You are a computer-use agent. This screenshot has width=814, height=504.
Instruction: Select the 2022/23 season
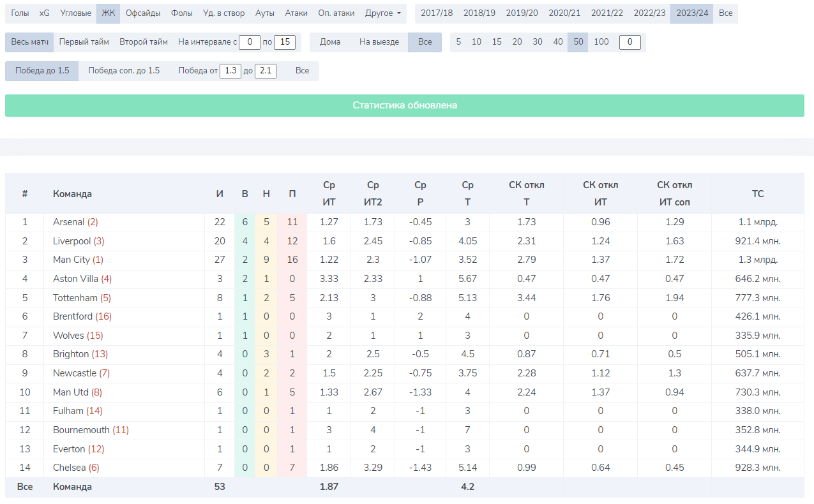coord(649,13)
